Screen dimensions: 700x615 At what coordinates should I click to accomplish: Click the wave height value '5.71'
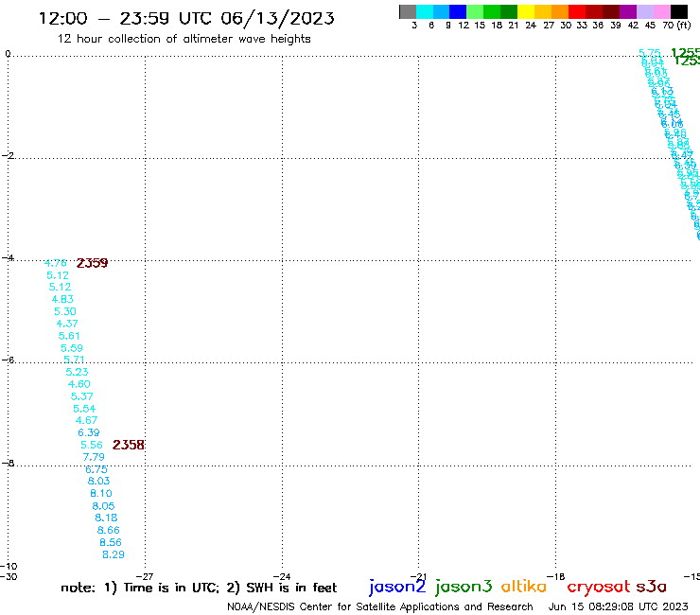[x=74, y=360]
